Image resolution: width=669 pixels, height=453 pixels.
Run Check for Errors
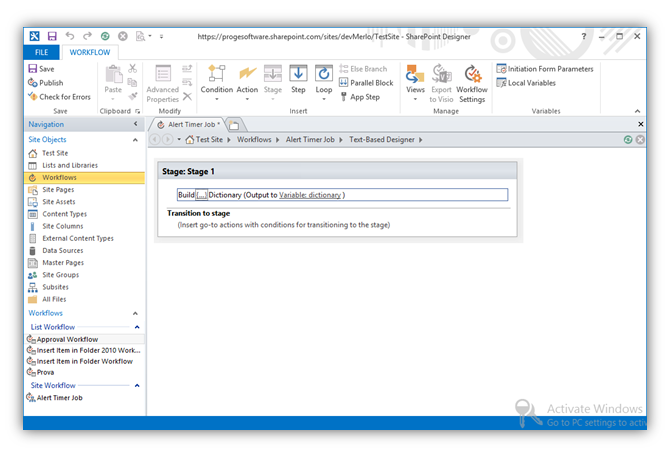pos(59,97)
